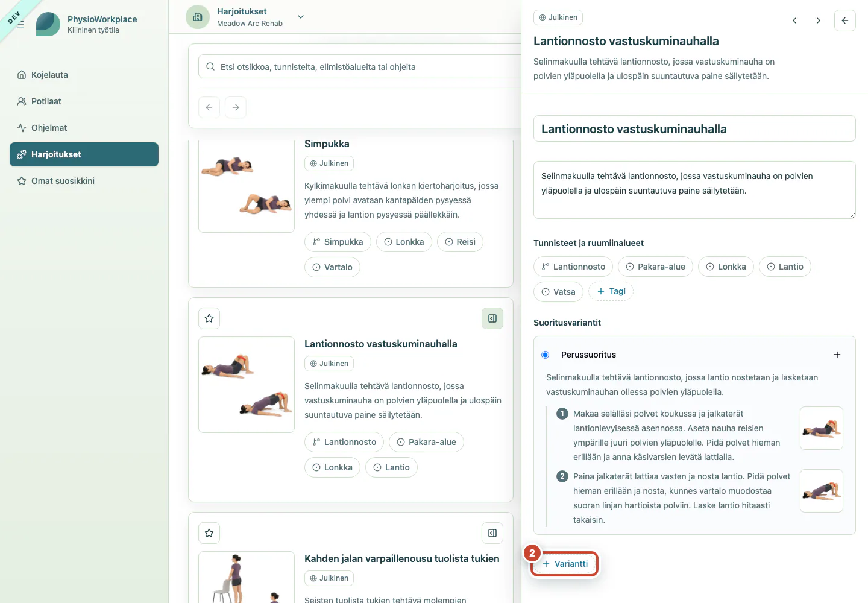
Task: Click Pakara-alue tag on the exercise card
Action: click(x=426, y=442)
